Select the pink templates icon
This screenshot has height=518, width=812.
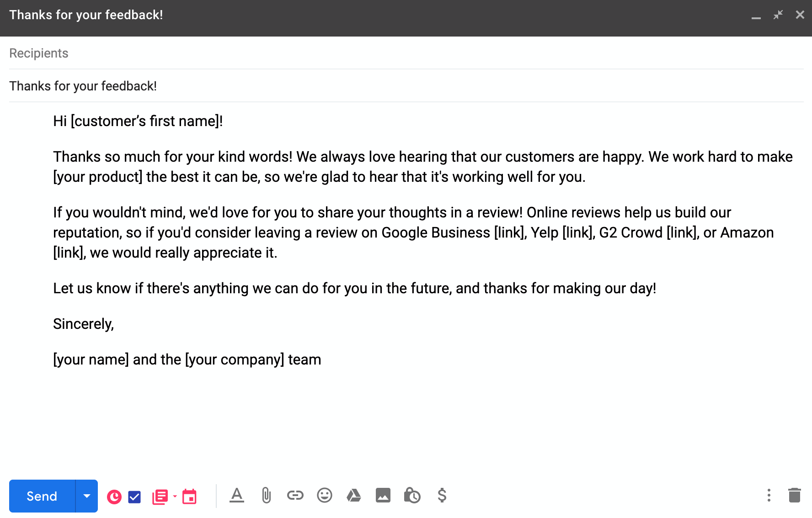click(x=160, y=496)
